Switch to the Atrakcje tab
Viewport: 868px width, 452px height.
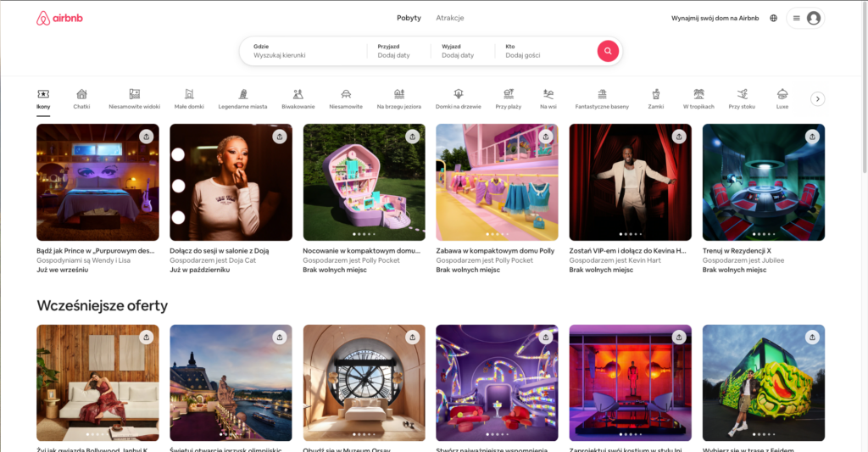(449, 18)
